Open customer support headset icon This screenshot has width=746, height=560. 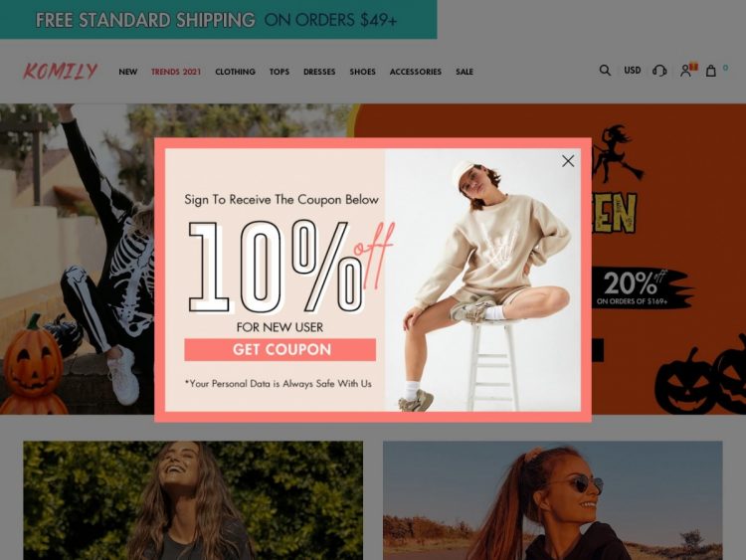659,71
